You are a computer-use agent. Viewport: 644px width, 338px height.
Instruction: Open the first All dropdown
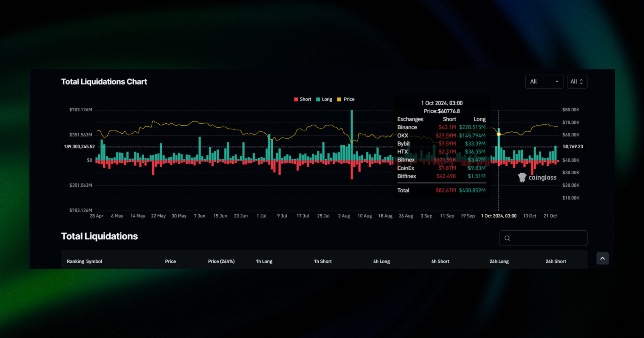(544, 81)
